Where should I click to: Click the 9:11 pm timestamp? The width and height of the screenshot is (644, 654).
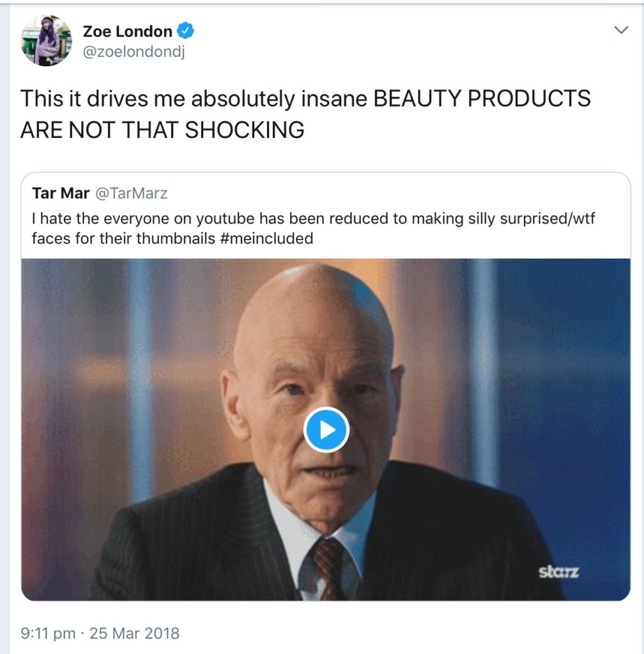click(x=48, y=634)
